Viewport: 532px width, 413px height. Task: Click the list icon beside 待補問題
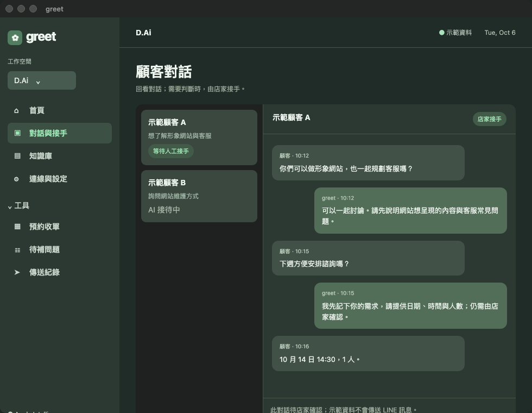17,250
